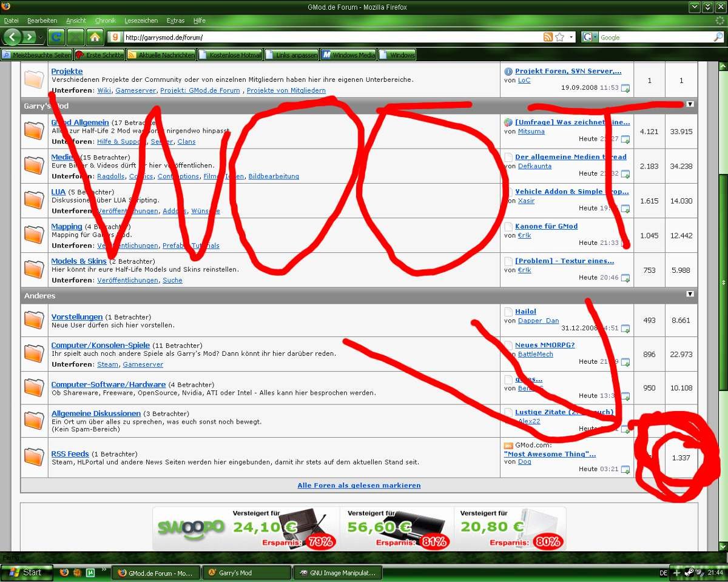Open Steam from the system tray
This screenshot has height=582, width=728.
click(689, 572)
